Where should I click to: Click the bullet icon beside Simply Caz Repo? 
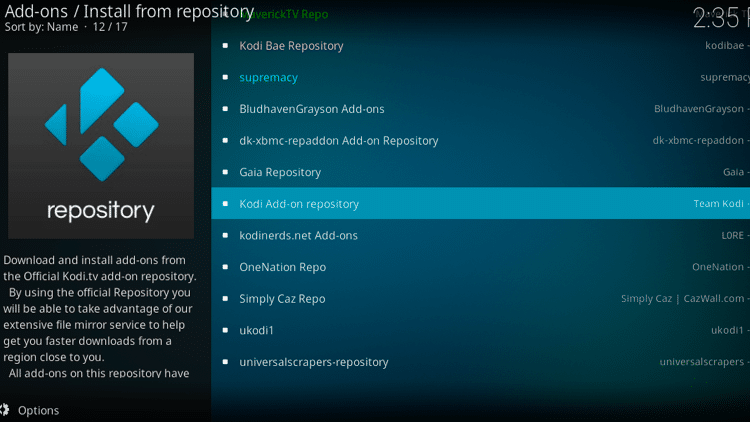(225, 298)
